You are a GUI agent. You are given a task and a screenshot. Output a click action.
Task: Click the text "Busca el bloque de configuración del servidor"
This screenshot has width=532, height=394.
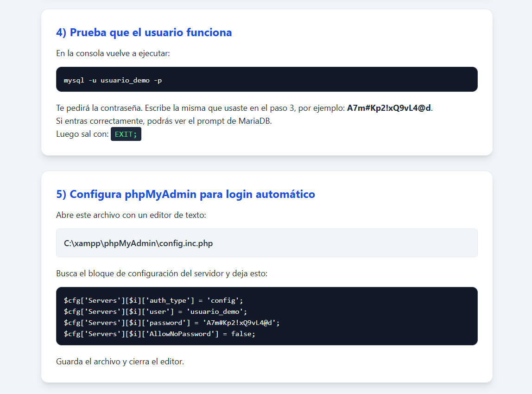(x=140, y=273)
